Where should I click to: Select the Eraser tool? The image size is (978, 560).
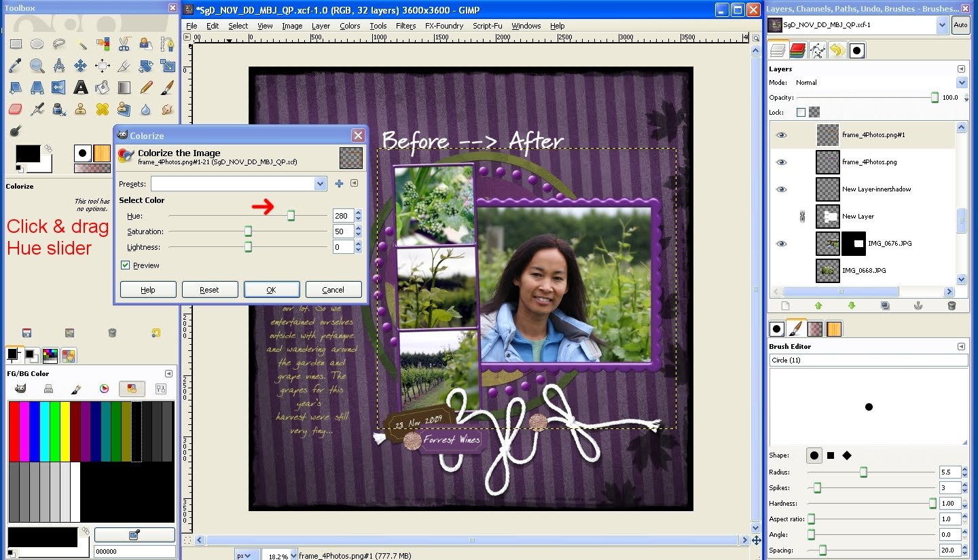tap(16, 109)
